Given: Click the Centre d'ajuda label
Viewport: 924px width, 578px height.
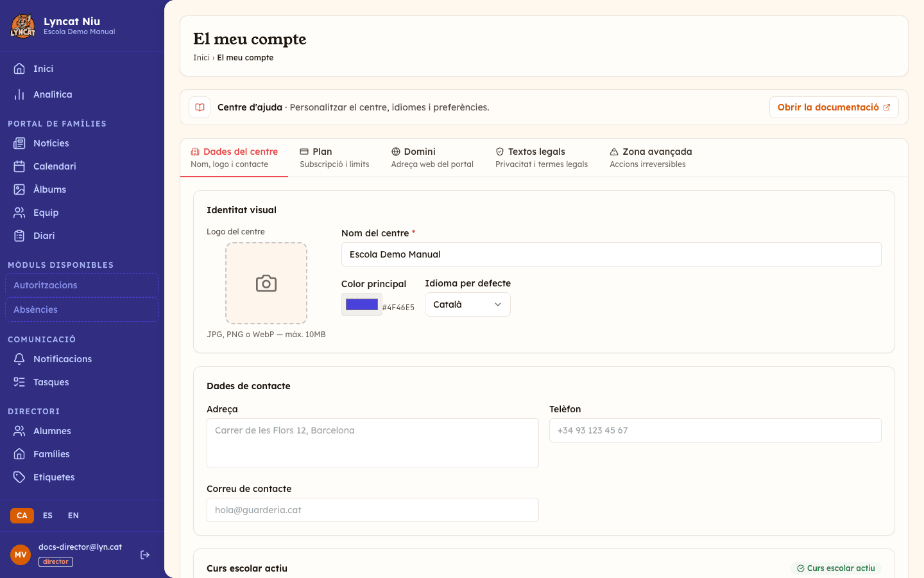Looking at the screenshot, I should [250, 107].
